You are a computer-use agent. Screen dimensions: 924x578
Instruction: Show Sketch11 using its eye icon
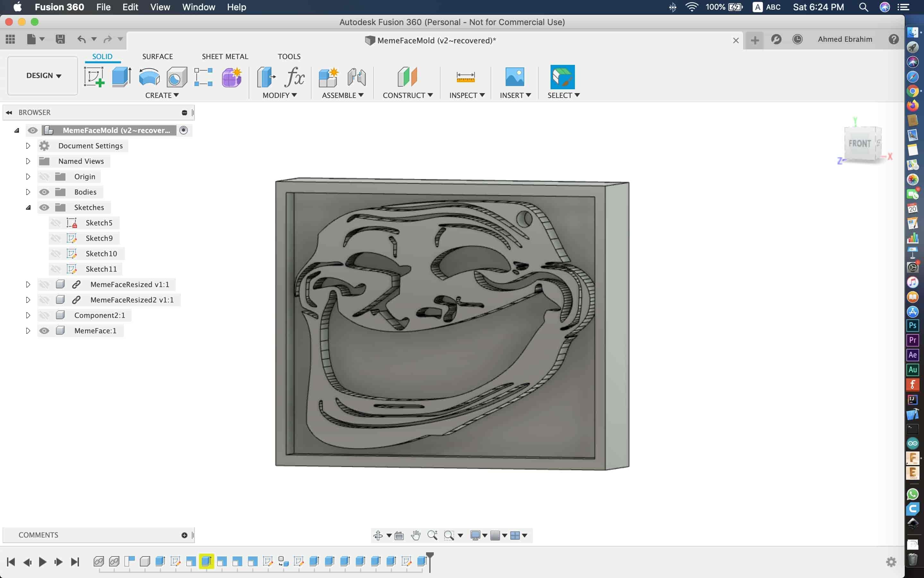pos(56,269)
